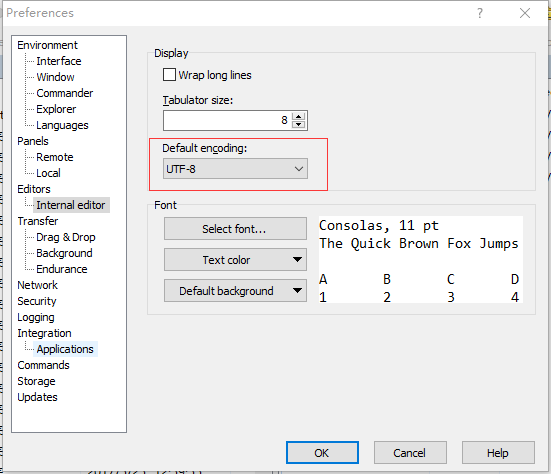Open Help for preferences
This screenshot has width=551, height=474.
(x=498, y=453)
